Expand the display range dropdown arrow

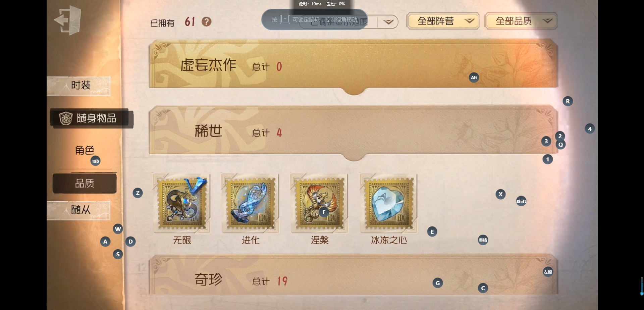(x=388, y=22)
